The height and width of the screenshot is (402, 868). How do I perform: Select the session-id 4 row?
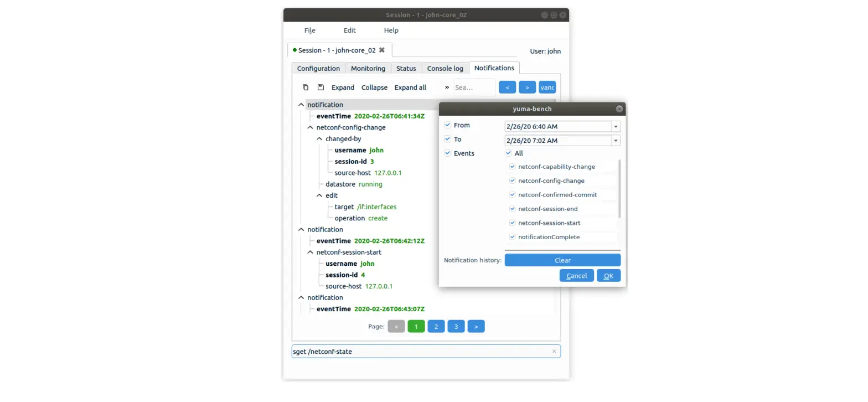[x=345, y=275]
